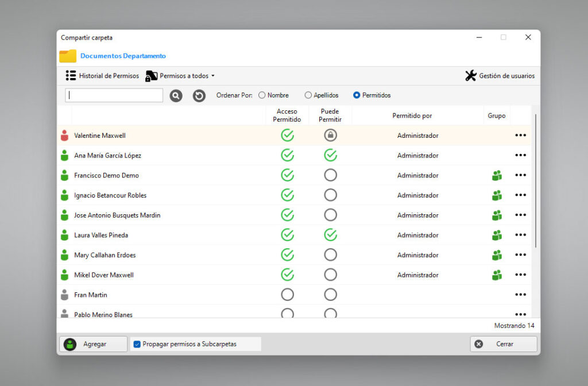This screenshot has height=386, width=588.
Task: Disable Puede Permitir for Laura Valles Pineda
Action: (x=330, y=234)
